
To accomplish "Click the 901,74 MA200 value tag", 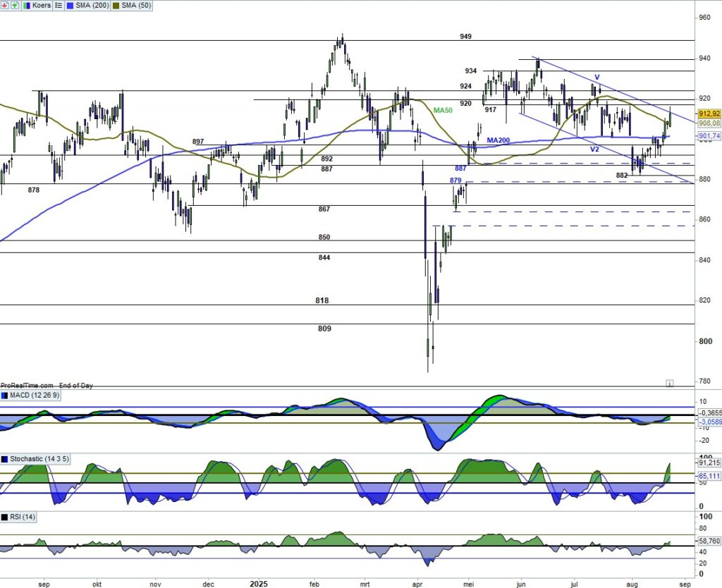I will pos(709,136).
